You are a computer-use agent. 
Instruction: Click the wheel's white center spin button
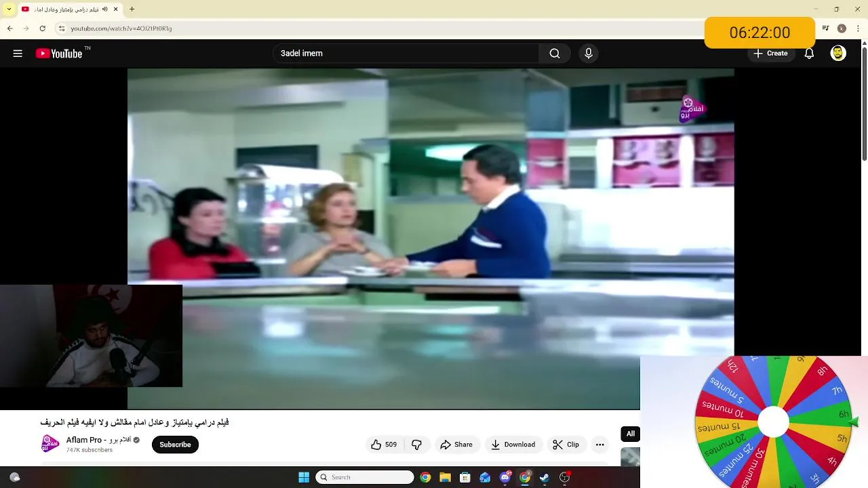pos(773,422)
